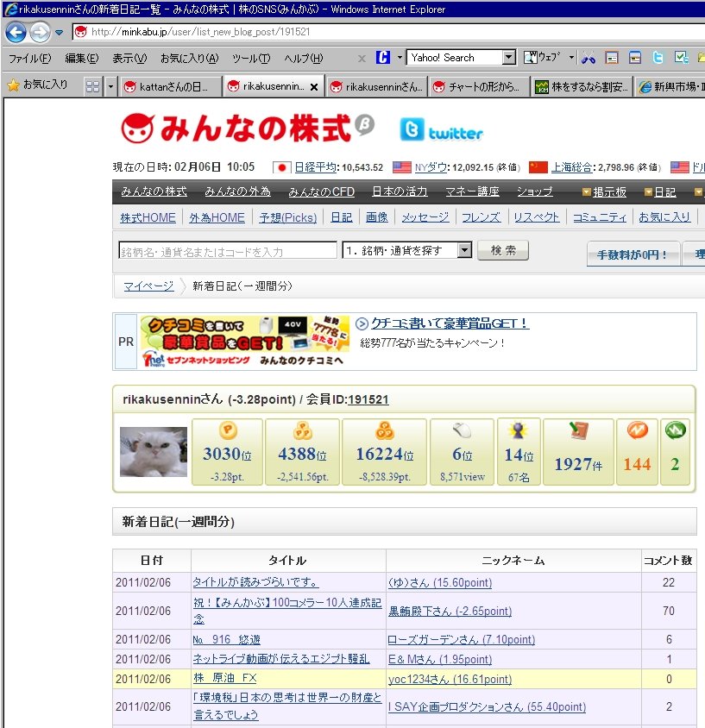
Task: Expand the tab list arrow beside Quick Tabs
Action: [110, 86]
